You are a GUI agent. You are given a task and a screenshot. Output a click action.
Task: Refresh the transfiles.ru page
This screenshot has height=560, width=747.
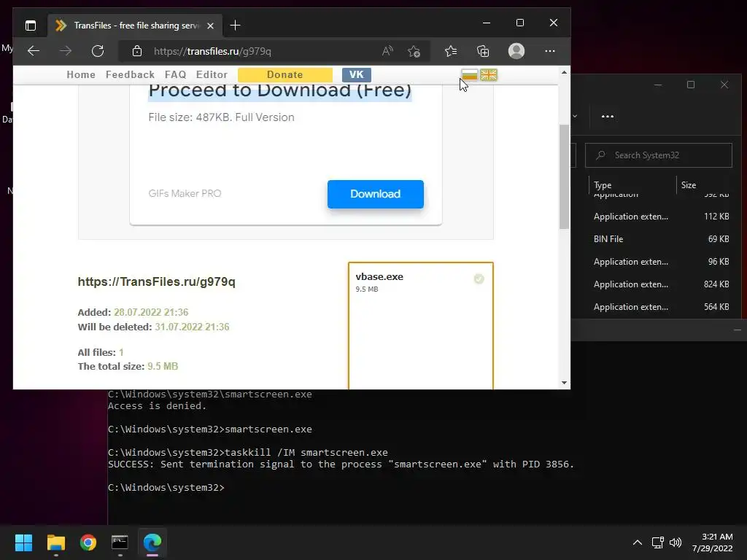[98, 51]
